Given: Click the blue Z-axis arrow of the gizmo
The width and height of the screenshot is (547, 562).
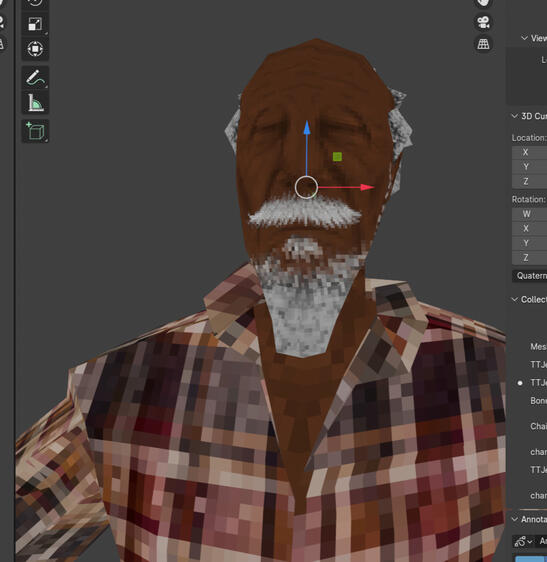Looking at the screenshot, I should click(x=307, y=128).
